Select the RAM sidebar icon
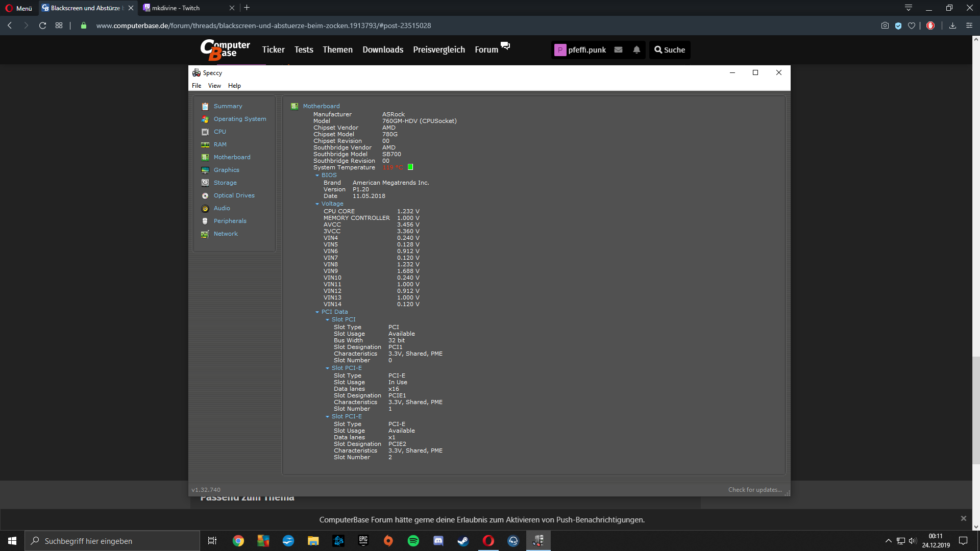The image size is (980, 551). click(205, 145)
